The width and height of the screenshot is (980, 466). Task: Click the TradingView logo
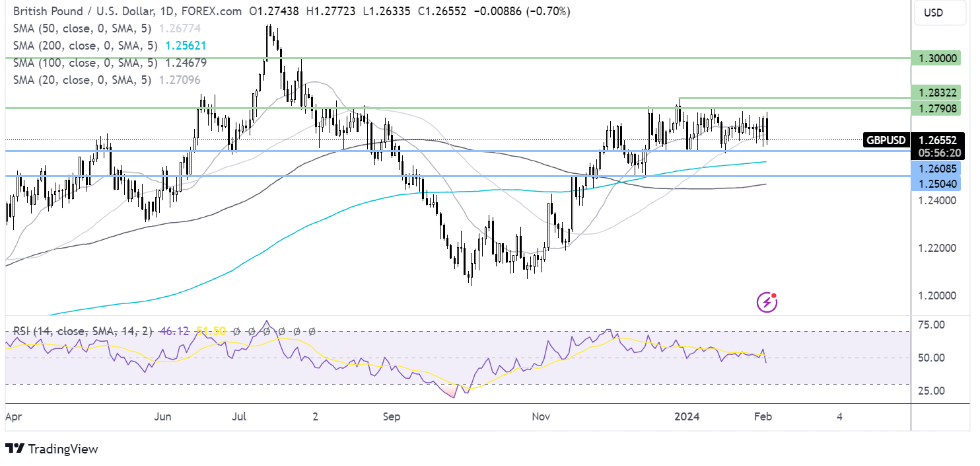(52, 449)
